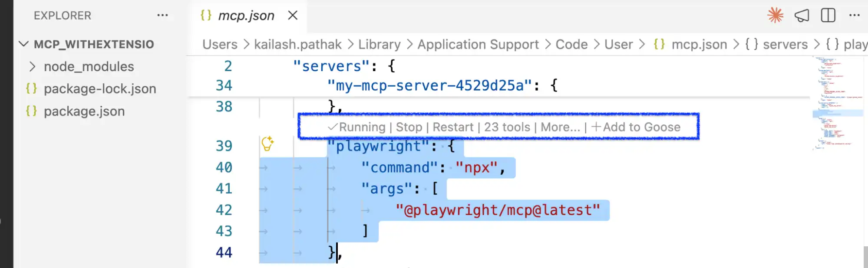Click the Application Support breadcrumb
The height and width of the screenshot is (268, 868).
point(478,44)
